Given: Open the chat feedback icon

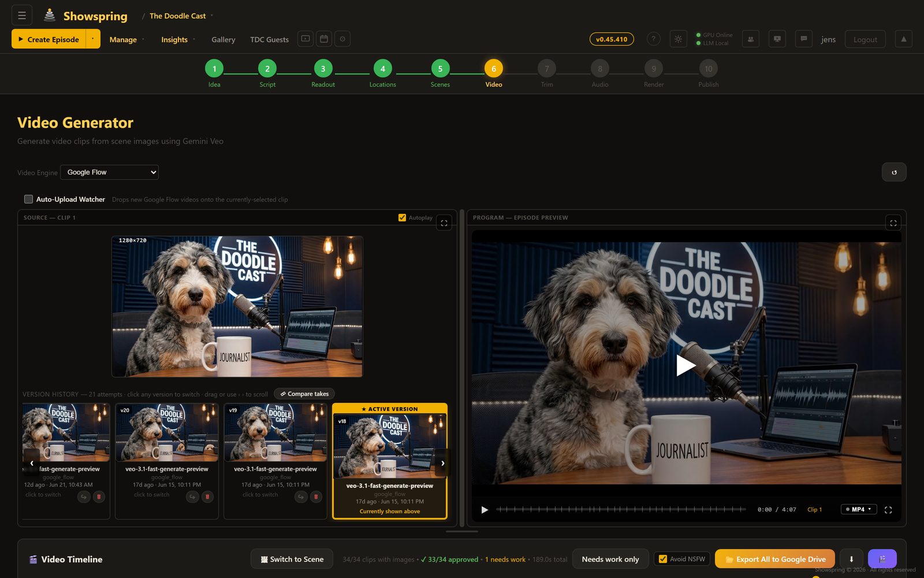Looking at the screenshot, I should 804,39.
